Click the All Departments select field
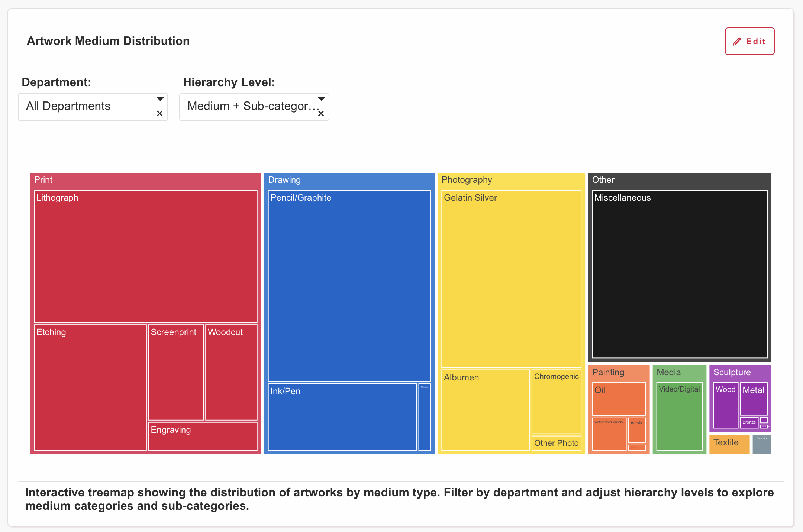Viewport: 803px width, 532px height. (86, 107)
